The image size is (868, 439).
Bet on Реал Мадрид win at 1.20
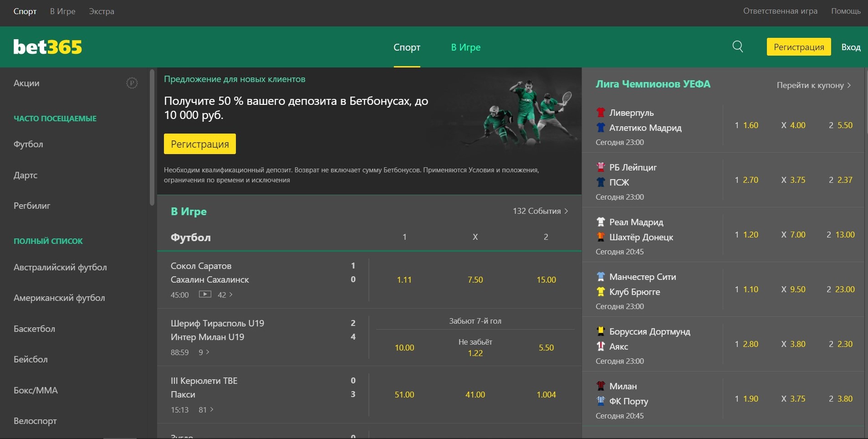coord(746,235)
